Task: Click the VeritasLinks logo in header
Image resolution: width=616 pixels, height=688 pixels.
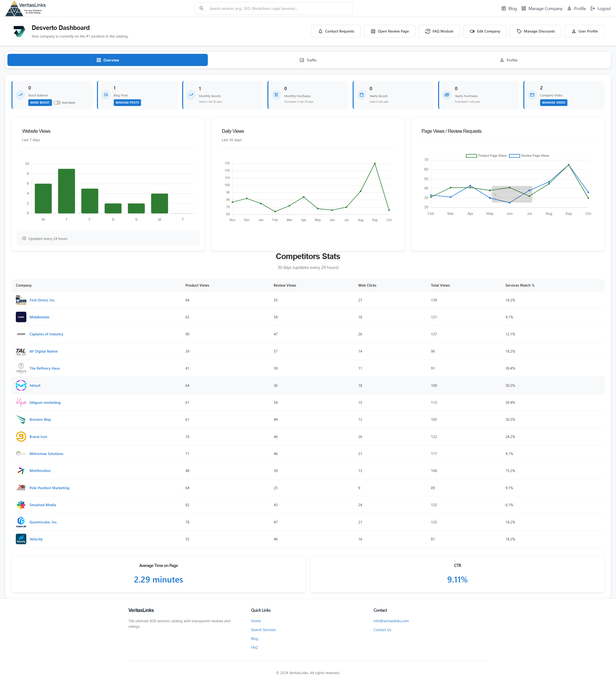Action: 25,8
